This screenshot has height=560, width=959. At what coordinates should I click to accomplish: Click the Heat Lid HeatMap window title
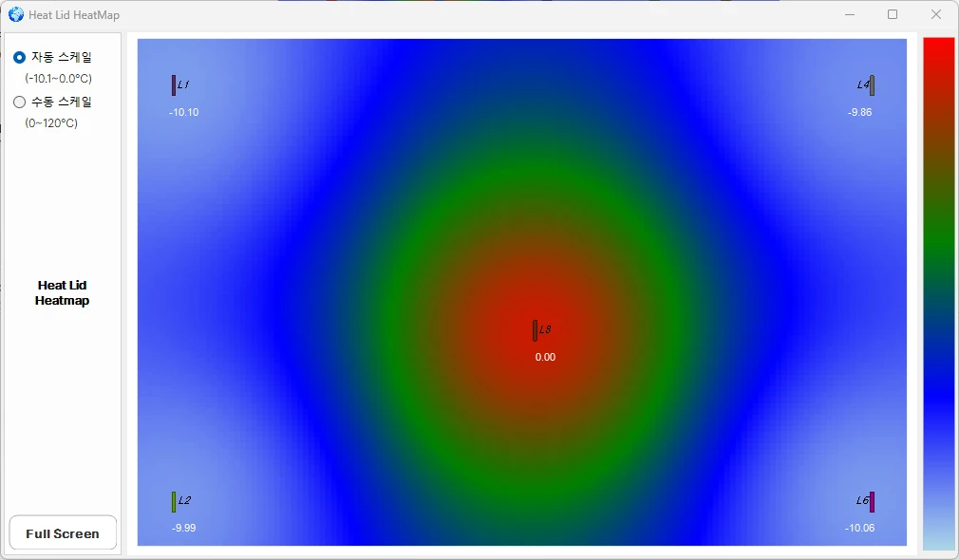pyautogui.click(x=74, y=15)
